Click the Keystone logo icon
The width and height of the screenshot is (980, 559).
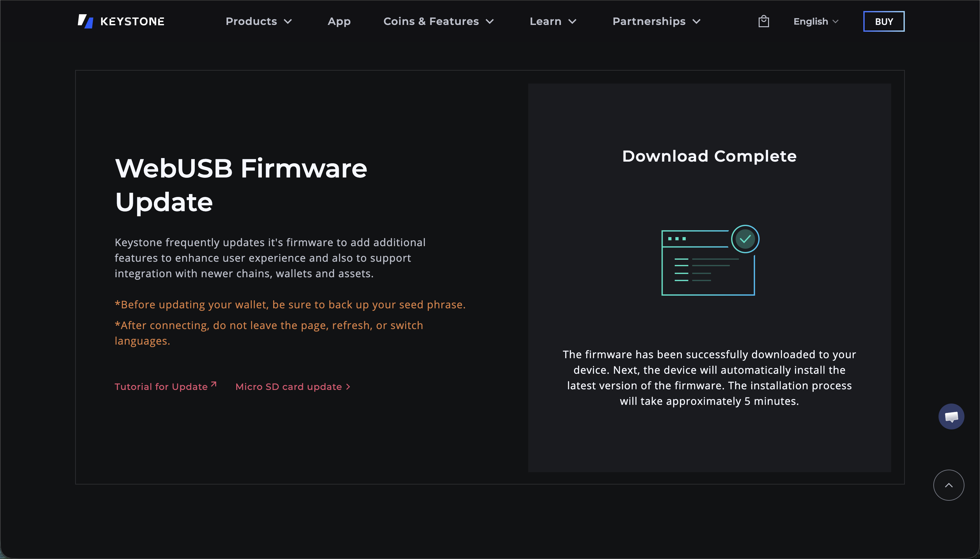(x=85, y=21)
